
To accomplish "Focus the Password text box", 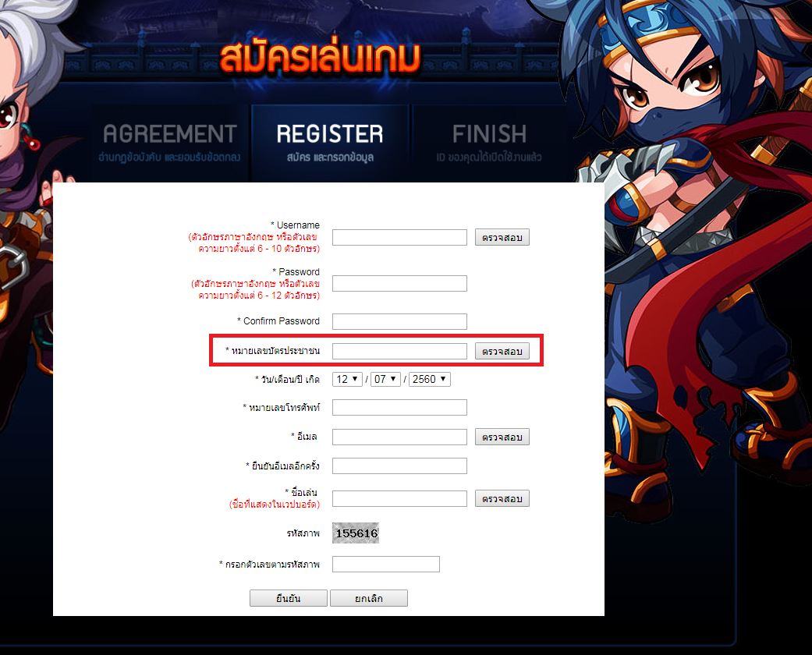I will tap(399, 284).
